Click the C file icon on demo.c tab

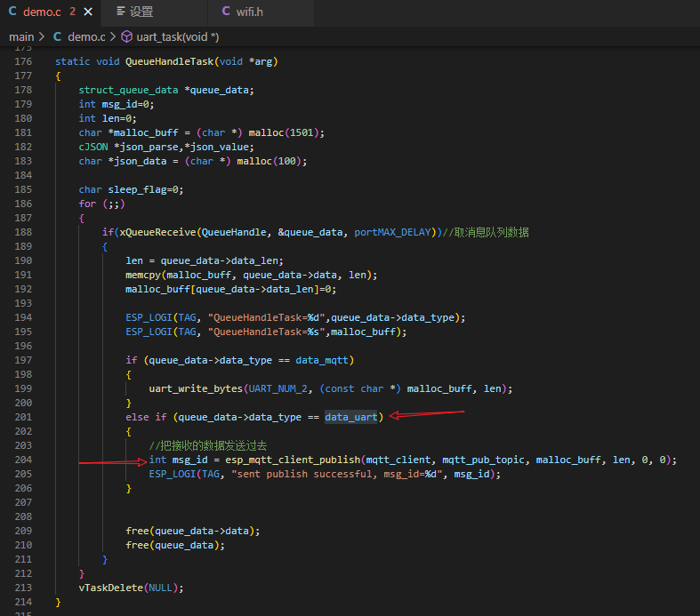click(x=12, y=12)
